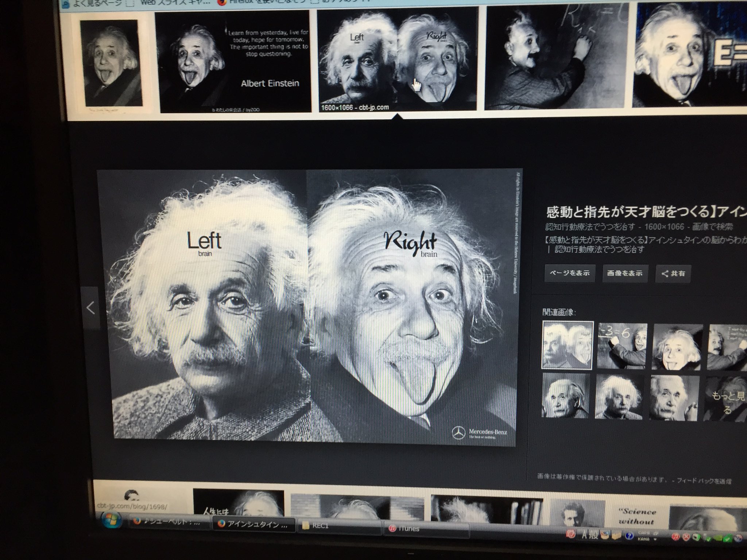This screenshot has height=560, width=747.
Task: Click the ページを表示 button
Action: [x=570, y=273]
